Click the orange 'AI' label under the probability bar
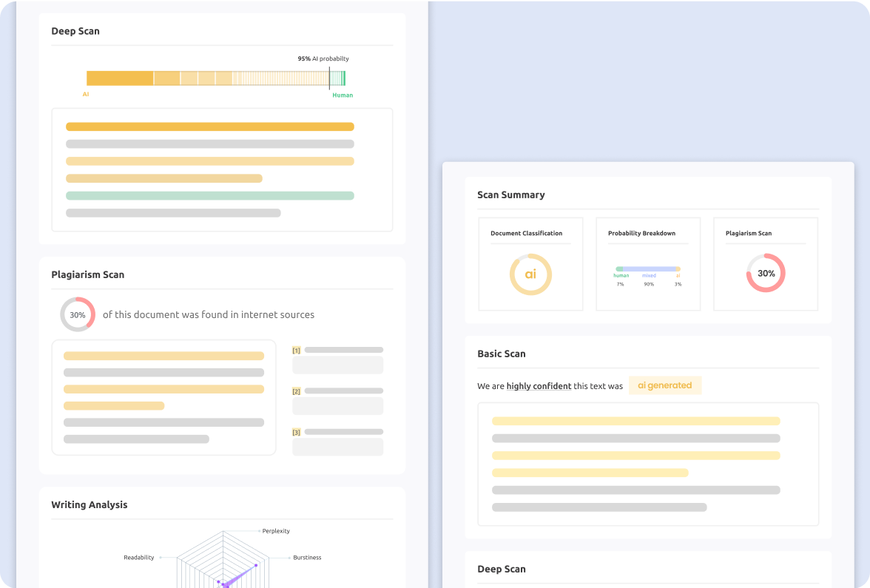870x588 pixels. click(86, 95)
